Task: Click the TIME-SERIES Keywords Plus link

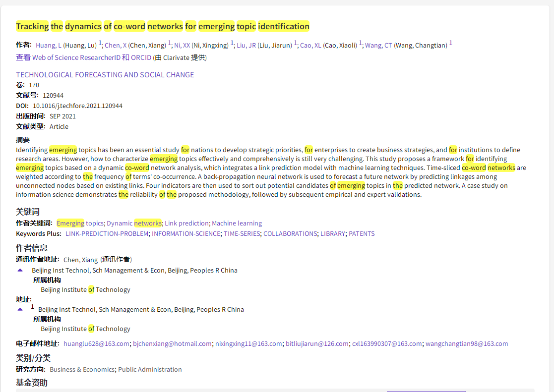Action: (242, 233)
